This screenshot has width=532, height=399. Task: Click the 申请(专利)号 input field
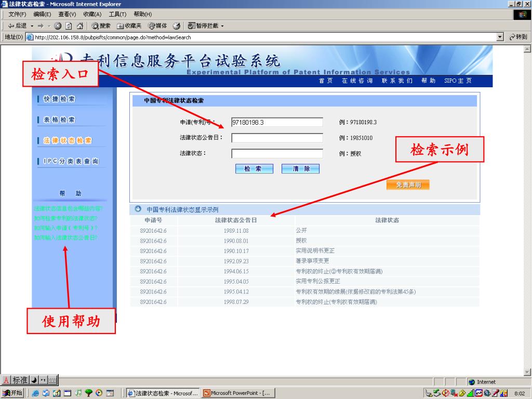click(277, 122)
